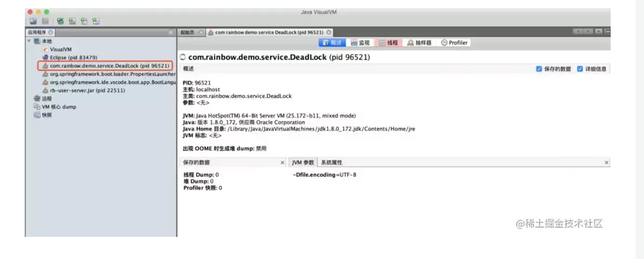644x259 pixels.
Task: Click the 保存的数据 sub-panel title
Action: click(x=196, y=162)
